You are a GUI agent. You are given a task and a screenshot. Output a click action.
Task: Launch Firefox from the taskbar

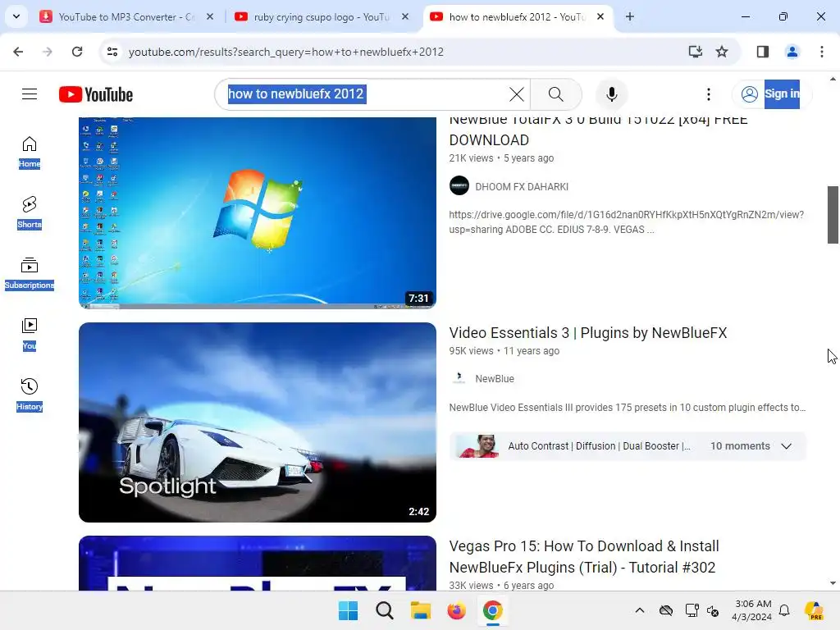pyautogui.click(x=456, y=610)
